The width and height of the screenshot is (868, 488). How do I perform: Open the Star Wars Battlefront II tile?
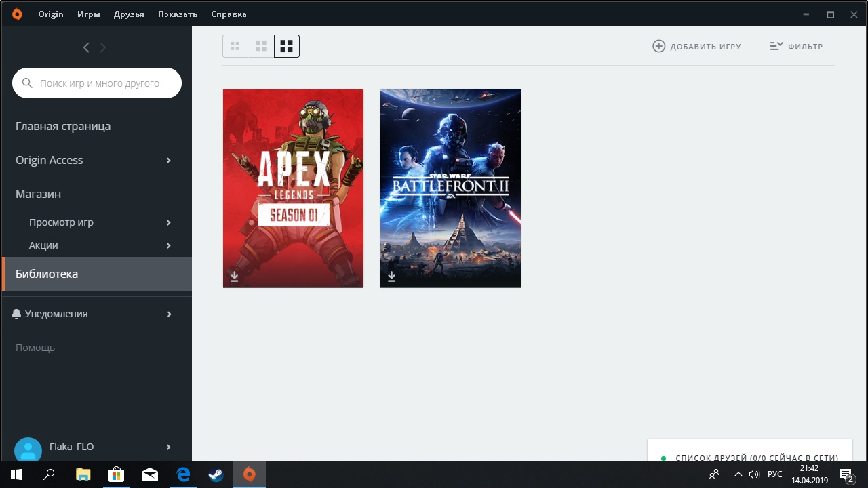450,188
